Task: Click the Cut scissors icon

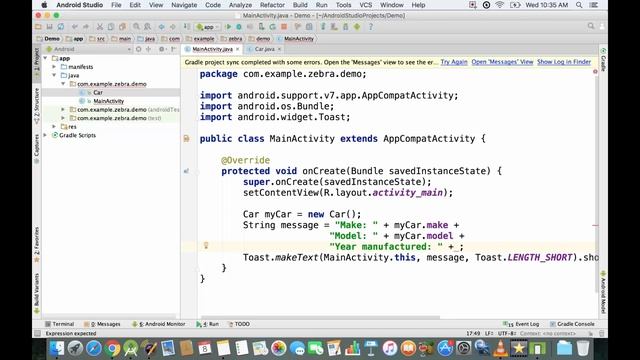Action: (x=100, y=27)
